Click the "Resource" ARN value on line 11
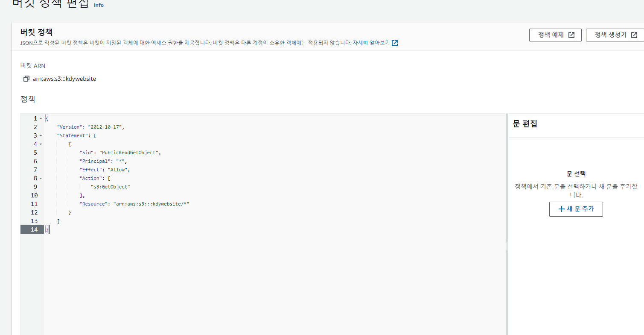Viewport: 644px width, 335px height. tap(151, 204)
